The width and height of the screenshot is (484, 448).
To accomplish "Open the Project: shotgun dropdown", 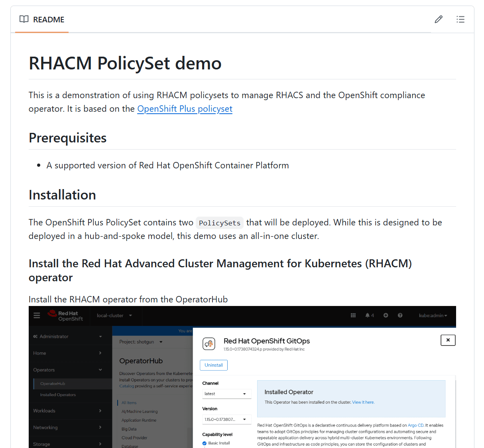I will pos(141,342).
